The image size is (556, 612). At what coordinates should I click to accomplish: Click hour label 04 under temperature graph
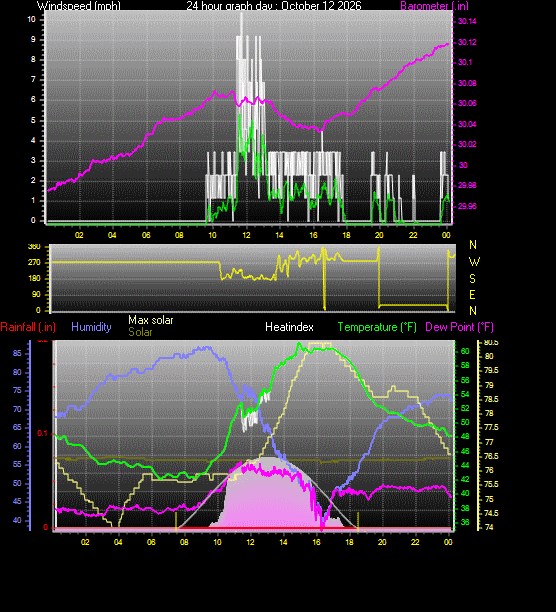click(x=118, y=542)
